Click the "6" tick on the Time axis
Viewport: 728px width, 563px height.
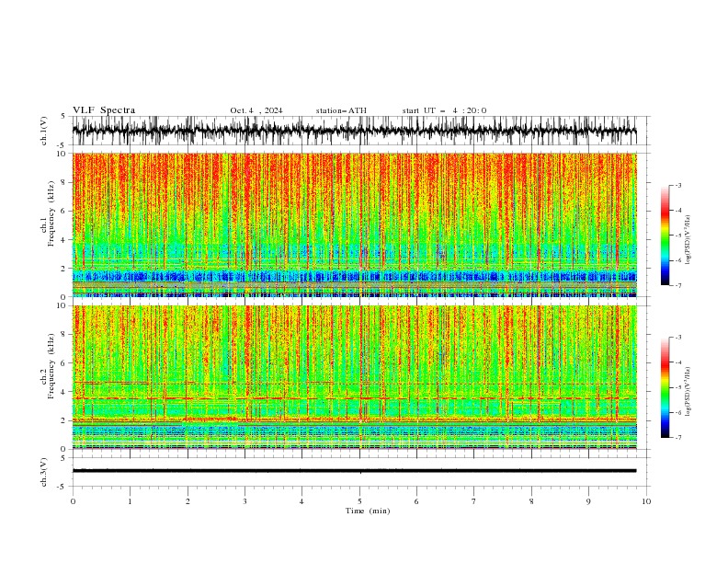point(416,501)
